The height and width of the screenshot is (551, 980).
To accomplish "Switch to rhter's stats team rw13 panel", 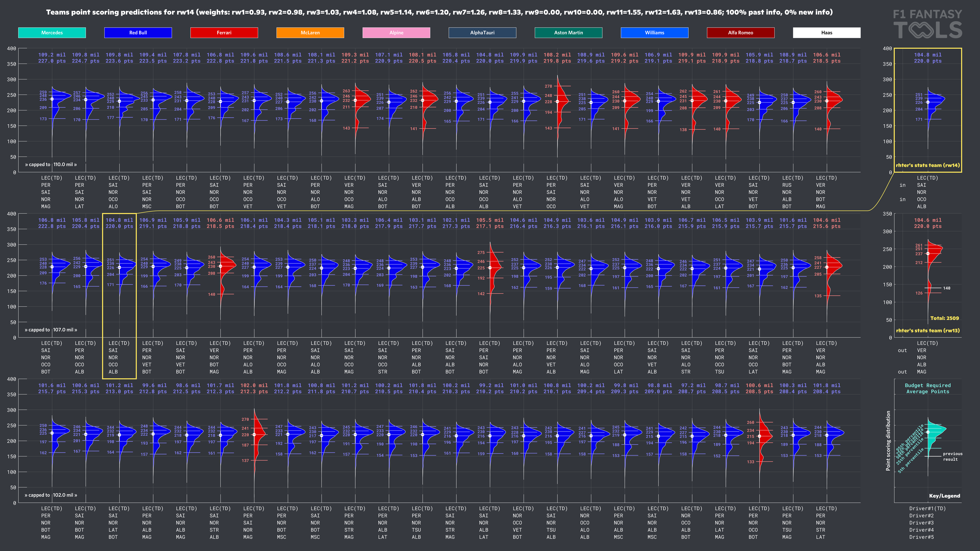I will [x=928, y=330].
